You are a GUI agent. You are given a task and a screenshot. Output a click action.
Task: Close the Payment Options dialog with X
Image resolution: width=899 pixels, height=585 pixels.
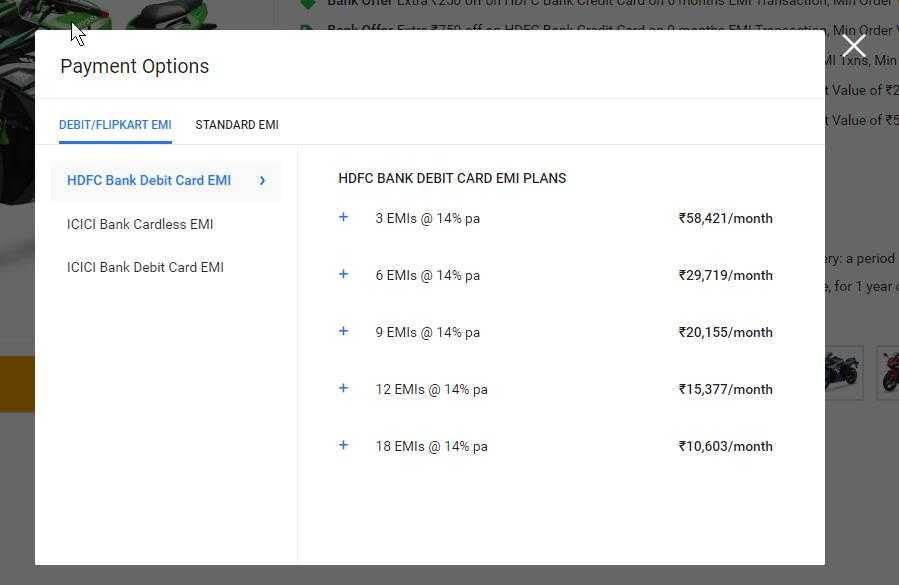coord(854,46)
